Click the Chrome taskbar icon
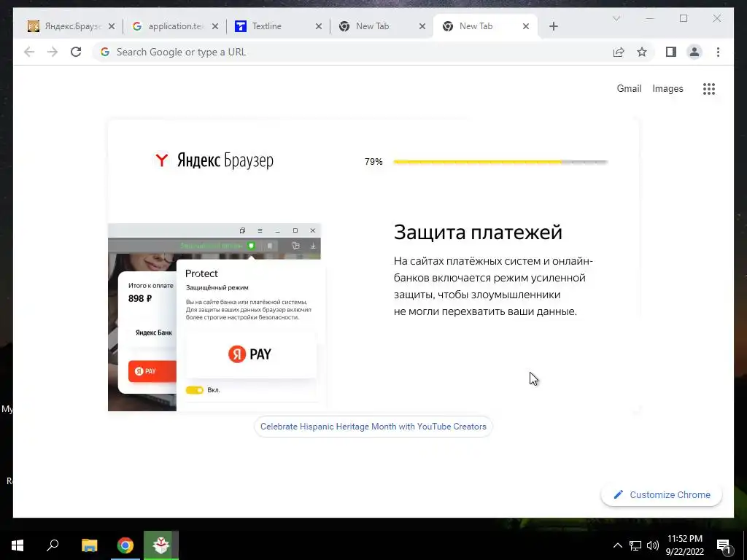This screenshot has width=747, height=560. tap(125, 545)
